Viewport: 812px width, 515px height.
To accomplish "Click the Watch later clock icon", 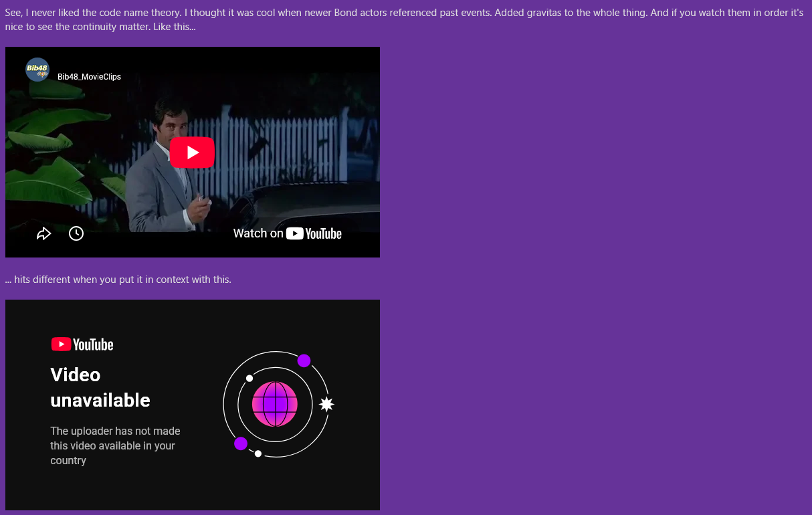I will 76,233.
